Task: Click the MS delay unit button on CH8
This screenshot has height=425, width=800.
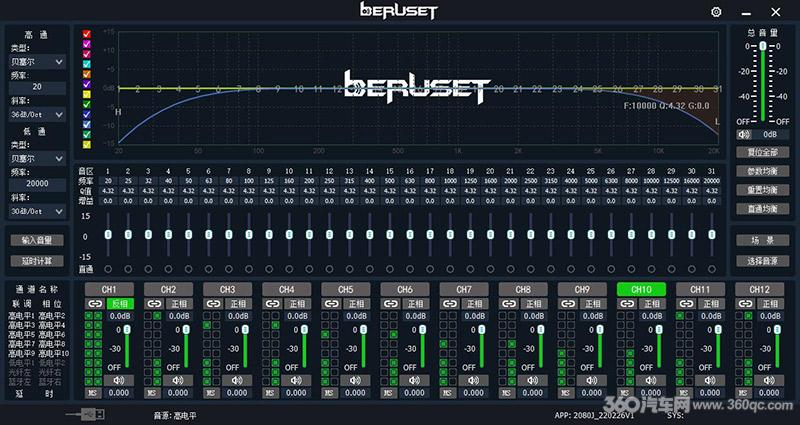Action: click(x=508, y=393)
